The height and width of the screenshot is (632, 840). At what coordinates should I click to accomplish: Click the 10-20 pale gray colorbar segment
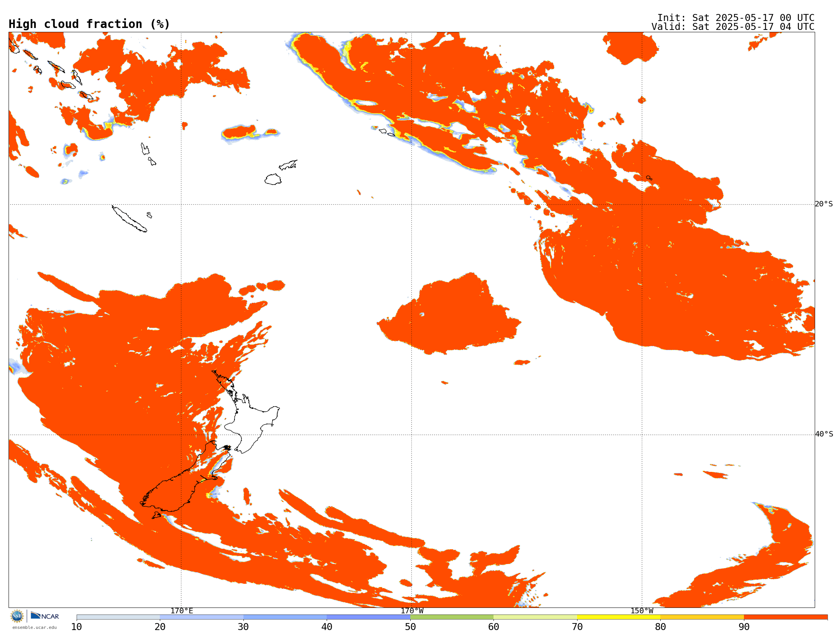click(x=118, y=617)
